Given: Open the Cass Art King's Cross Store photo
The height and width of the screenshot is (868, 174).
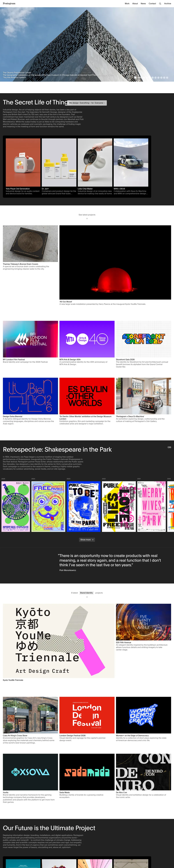Looking at the screenshot, I should 30,715.
